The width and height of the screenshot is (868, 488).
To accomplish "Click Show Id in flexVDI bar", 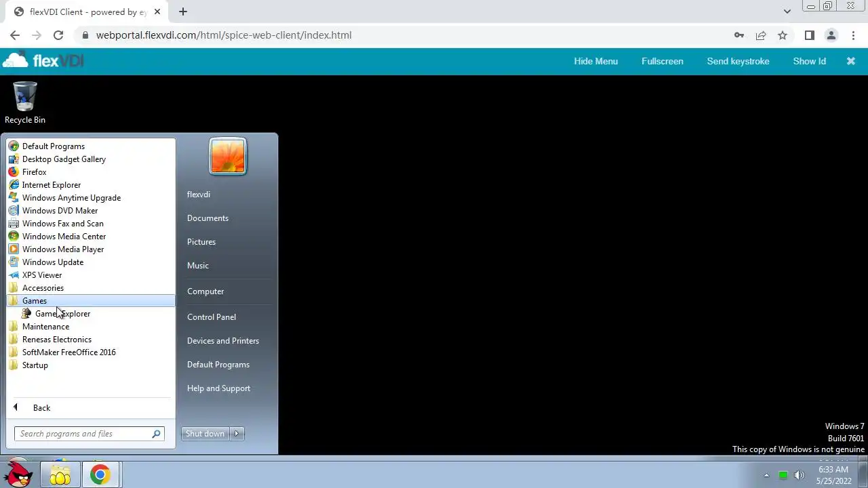I will click(810, 61).
